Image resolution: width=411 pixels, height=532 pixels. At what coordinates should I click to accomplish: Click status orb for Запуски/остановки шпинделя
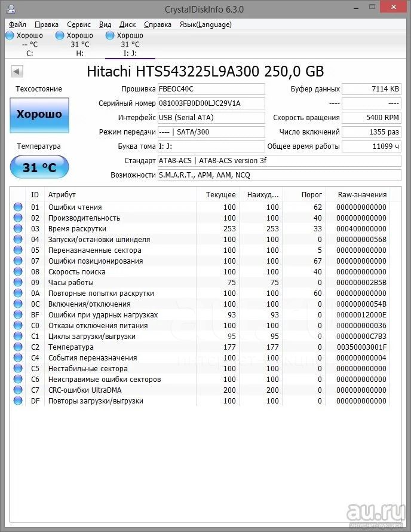click(18, 239)
